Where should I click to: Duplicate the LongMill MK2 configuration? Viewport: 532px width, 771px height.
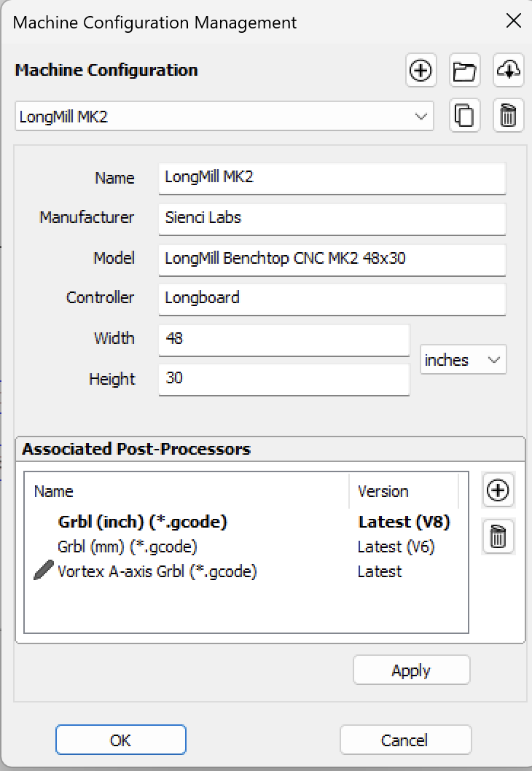(x=465, y=116)
